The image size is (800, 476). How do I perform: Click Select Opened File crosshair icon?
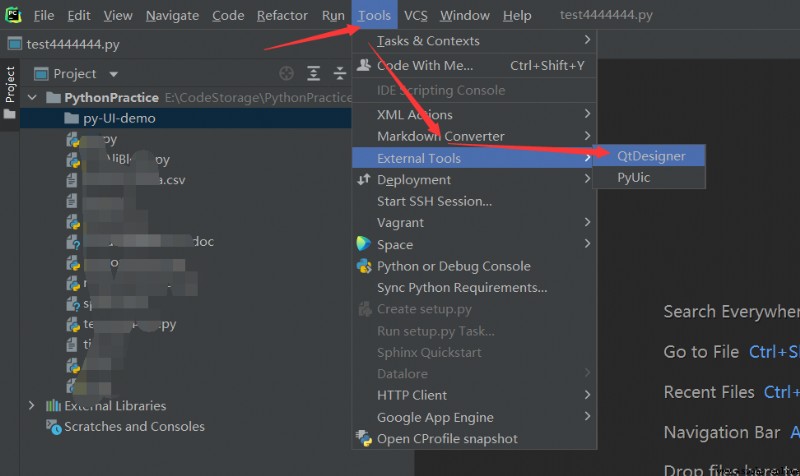pos(286,73)
